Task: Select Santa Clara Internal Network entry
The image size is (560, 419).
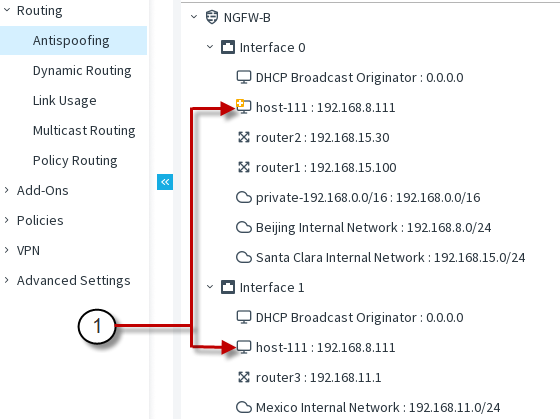Action: click(x=381, y=257)
